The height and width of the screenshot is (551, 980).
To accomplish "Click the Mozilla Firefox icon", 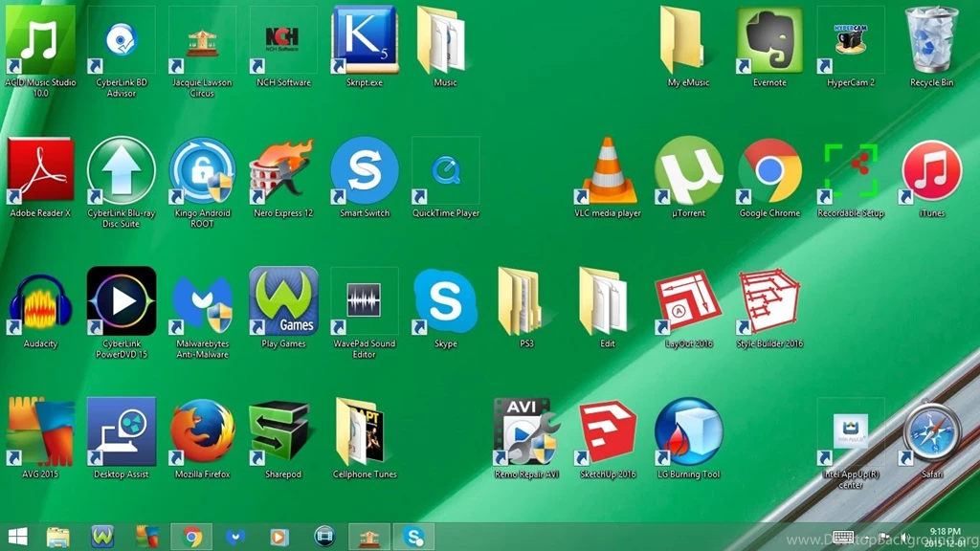I will point(202,432).
